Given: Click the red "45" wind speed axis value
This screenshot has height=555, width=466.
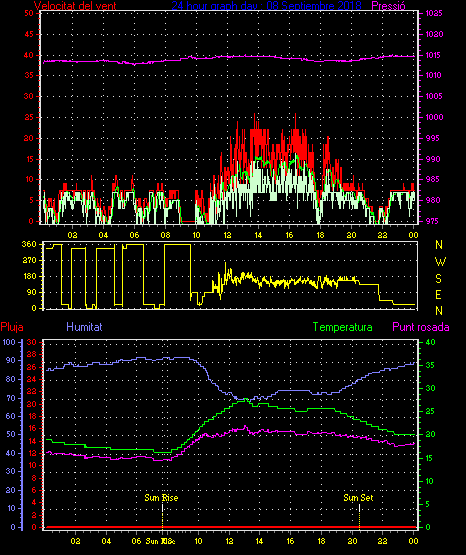Looking at the screenshot, I should pos(29,34).
